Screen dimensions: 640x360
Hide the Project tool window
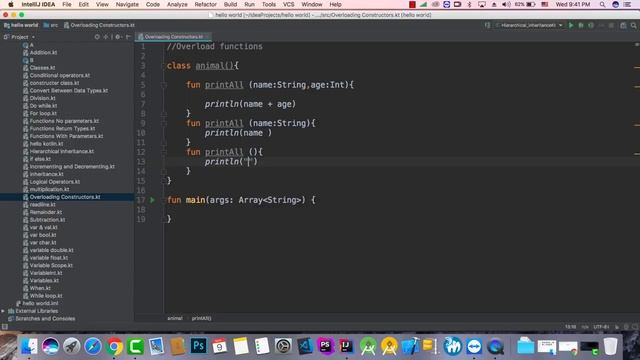(x=128, y=37)
